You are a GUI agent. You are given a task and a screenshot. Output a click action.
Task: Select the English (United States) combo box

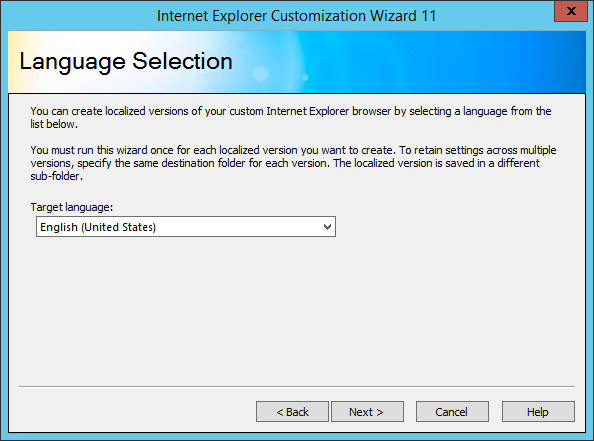pyautogui.click(x=186, y=227)
